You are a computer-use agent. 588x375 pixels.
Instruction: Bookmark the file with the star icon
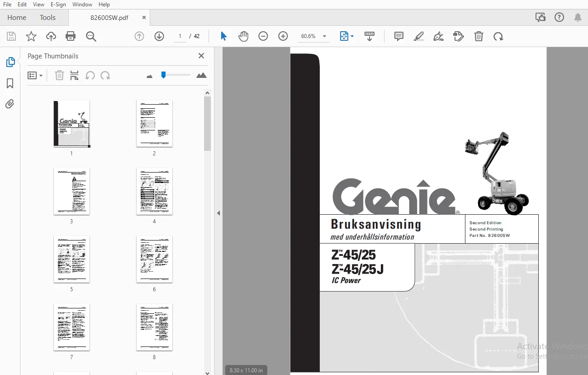pos(31,36)
